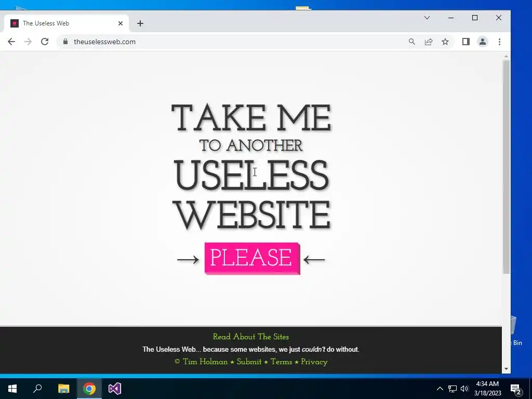Image resolution: width=532 pixels, height=399 pixels.
Task: Open the Chrome side panel
Action: pyautogui.click(x=466, y=42)
